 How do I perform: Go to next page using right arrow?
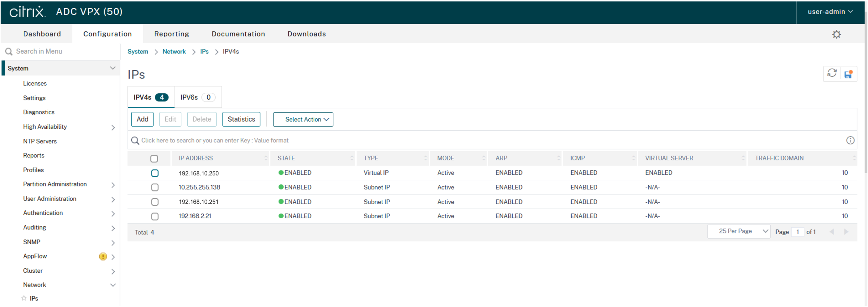point(846,232)
